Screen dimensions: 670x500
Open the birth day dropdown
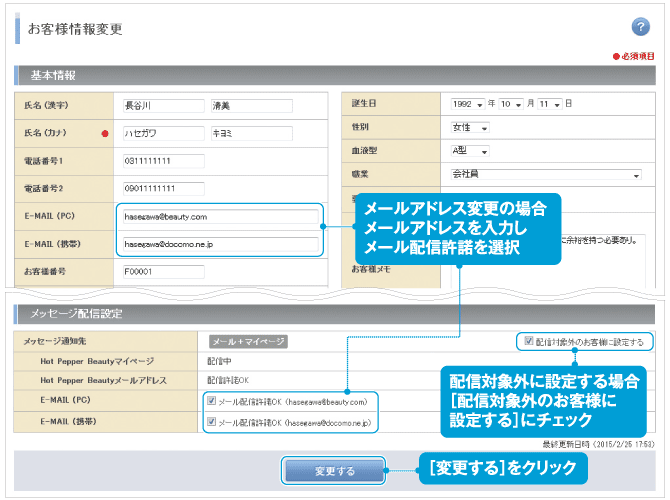[x=546, y=104]
